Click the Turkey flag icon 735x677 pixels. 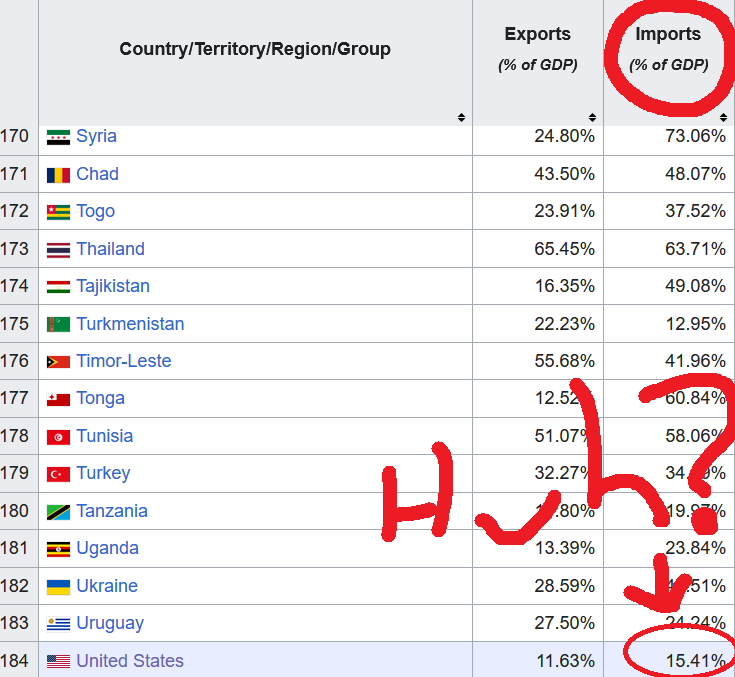58,474
